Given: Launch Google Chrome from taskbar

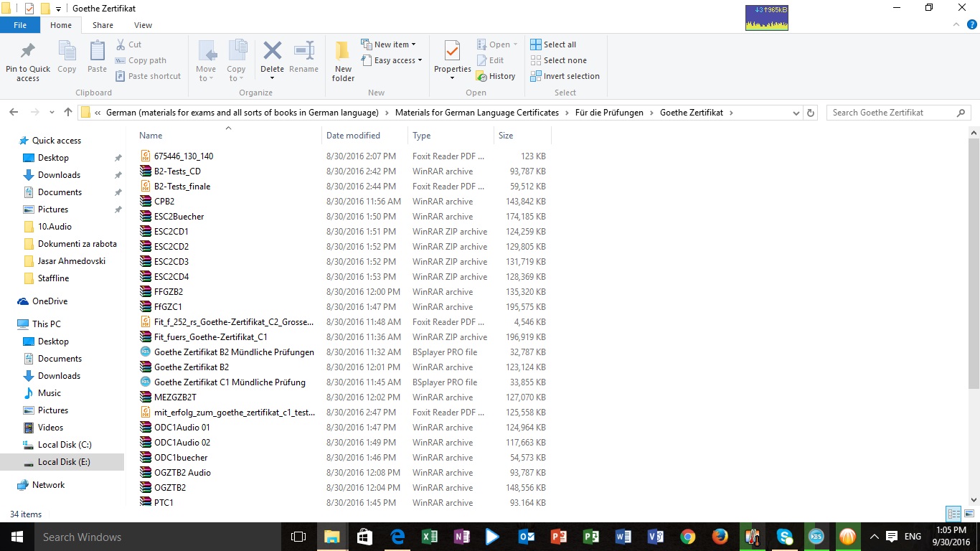Looking at the screenshot, I should [x=687, y=537].
